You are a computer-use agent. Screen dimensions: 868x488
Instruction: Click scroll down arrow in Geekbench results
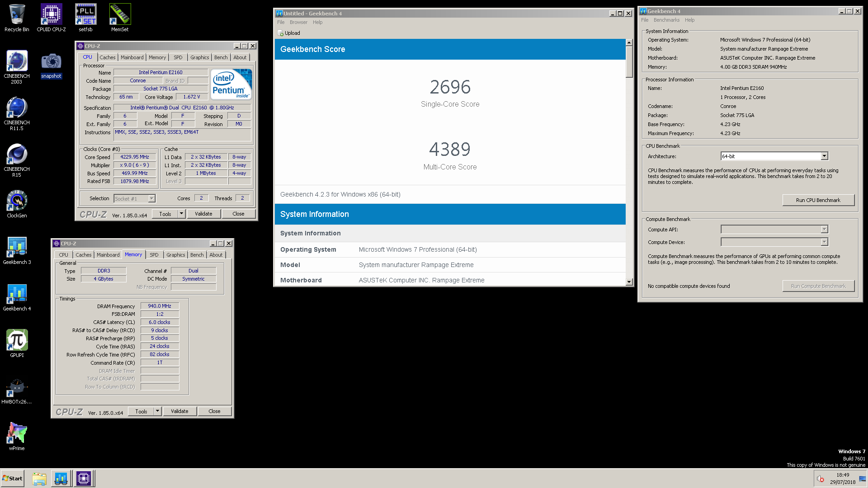(629, 282)
